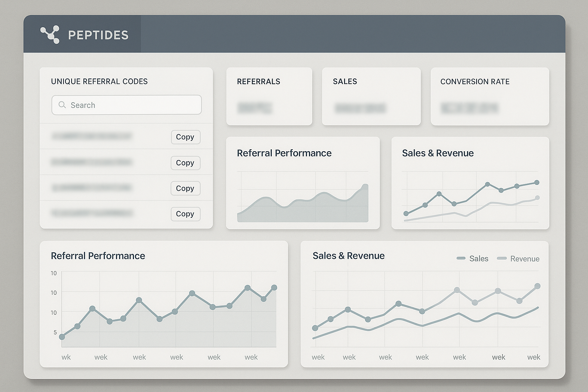
Task: Click the last data point in Sales & Revenue
Action: click(x=537, y=286)
